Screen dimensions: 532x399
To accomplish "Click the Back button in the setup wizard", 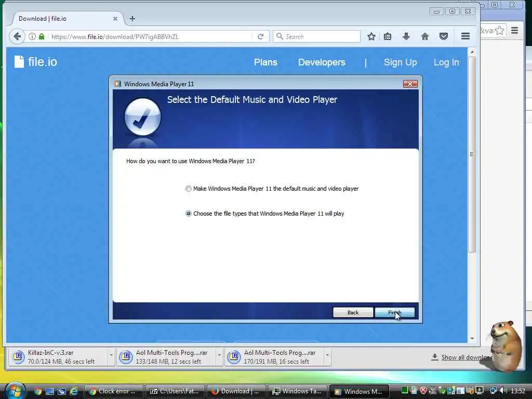I will (353, 312).
